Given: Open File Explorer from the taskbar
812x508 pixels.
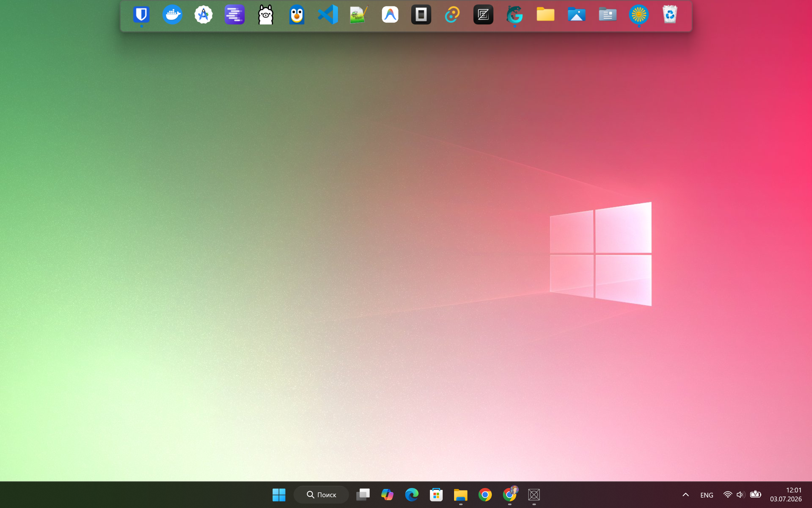Looking at the screenshot, I should coord(461,495).
